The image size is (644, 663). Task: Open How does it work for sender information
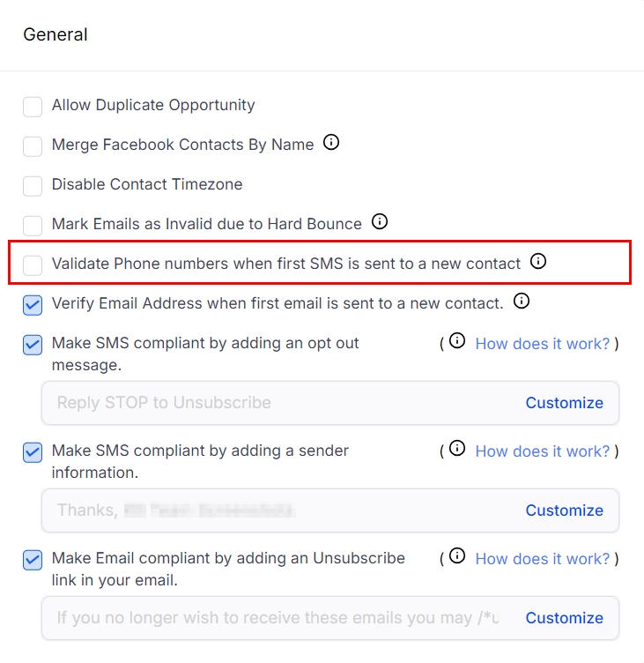click(542, 451)
